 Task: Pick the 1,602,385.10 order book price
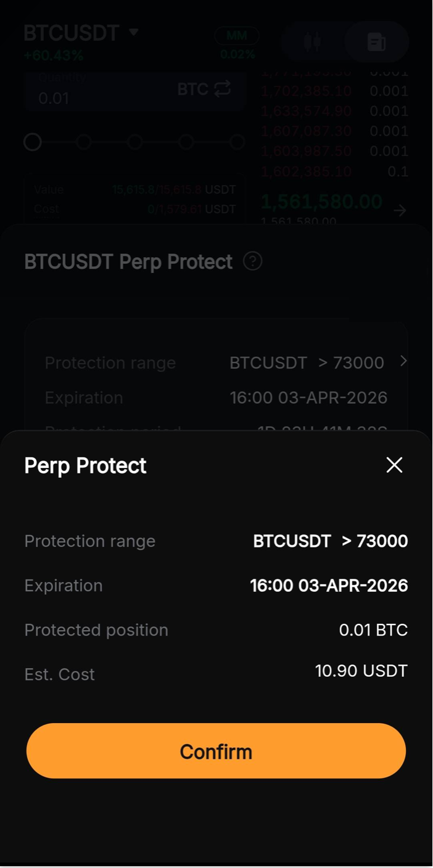click(307, 171)
